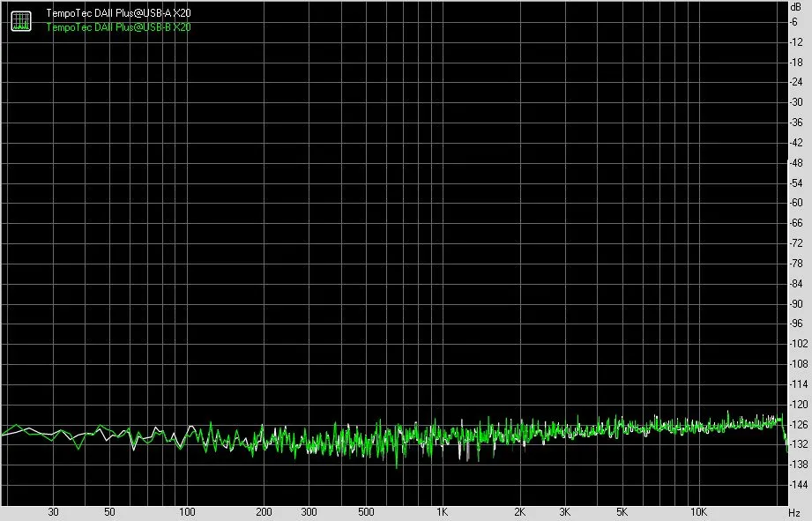Click the 100 frequency axis label
812x521 pixels.
point(187,512)
